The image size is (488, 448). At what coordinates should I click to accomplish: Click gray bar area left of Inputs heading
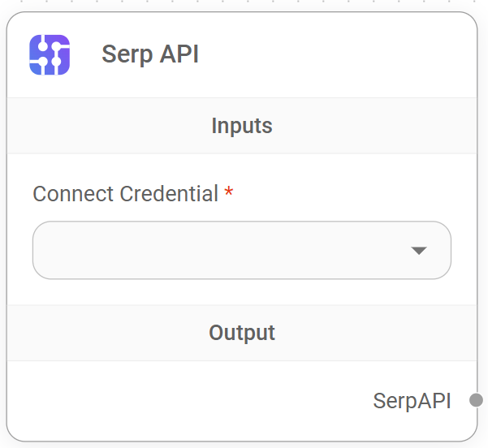click(x=97, y=126)
